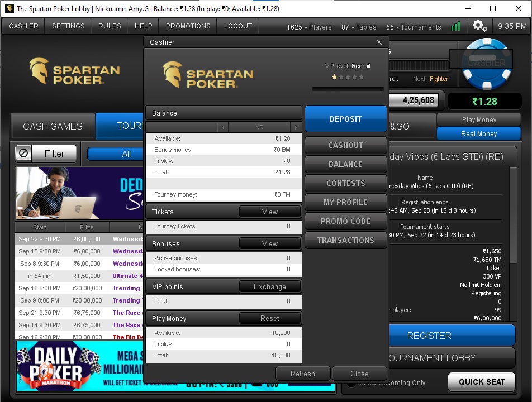
Task: Click the 4,25,608 play money balance
Action: 414,100
